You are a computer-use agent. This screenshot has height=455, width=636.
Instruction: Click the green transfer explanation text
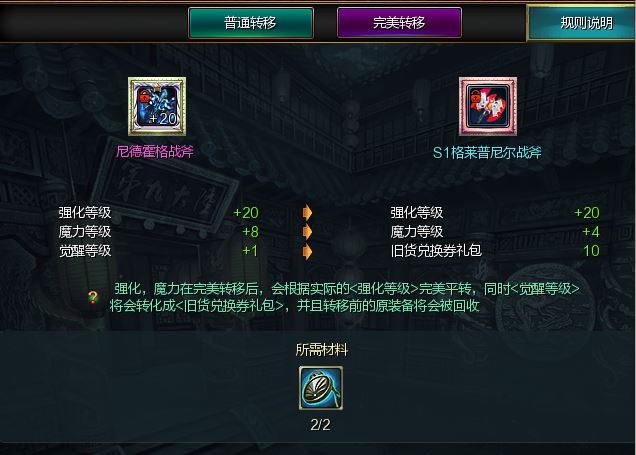344,297
